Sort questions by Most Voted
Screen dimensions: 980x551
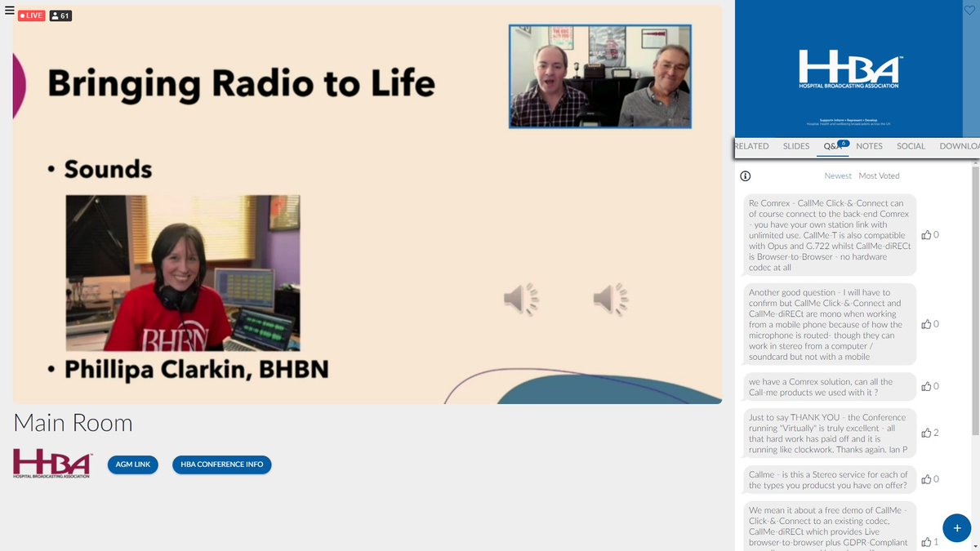click(x=879, y=176)
